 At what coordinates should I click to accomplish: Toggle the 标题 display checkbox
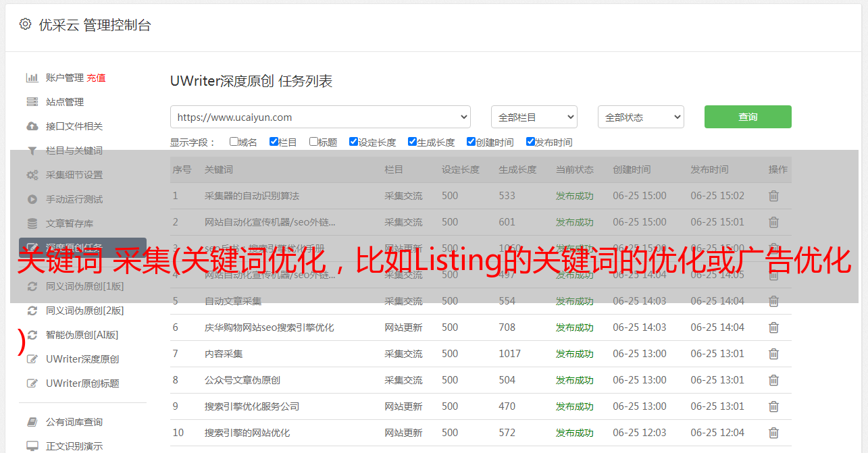tap(313, 142)
